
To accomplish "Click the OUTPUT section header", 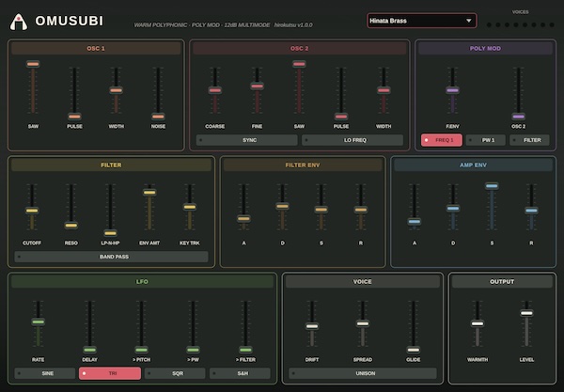I will pos(502,281).
